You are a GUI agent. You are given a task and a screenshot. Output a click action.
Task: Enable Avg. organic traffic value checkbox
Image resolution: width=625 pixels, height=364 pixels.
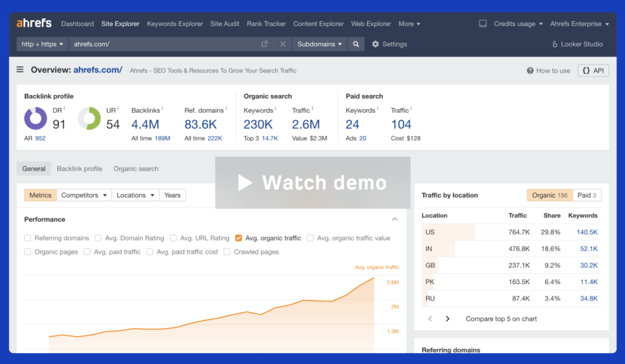click(x=310, y=238)
